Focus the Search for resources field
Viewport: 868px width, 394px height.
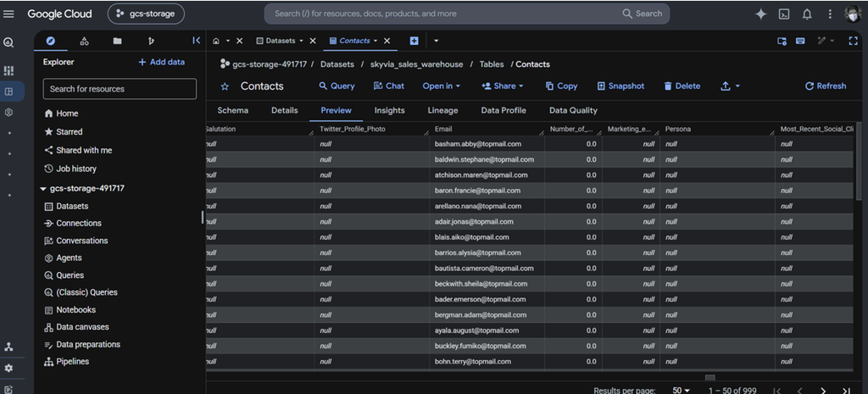click(120, 89)
